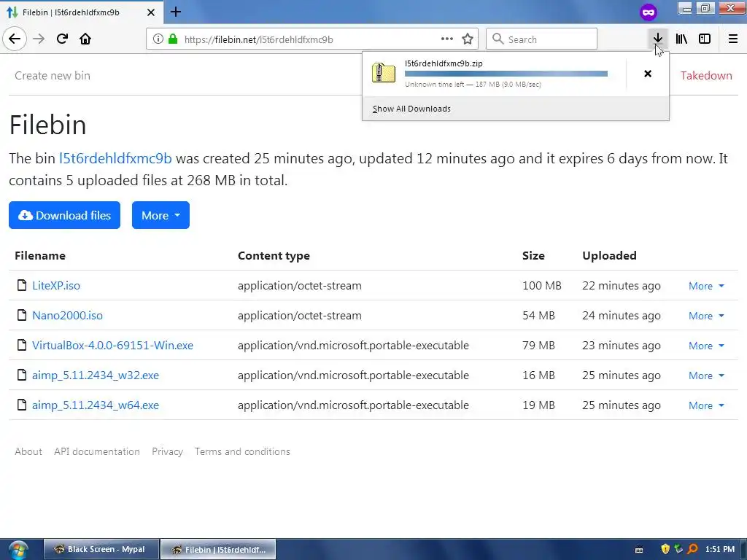
Task: Show site information icon in address bar
Action: click(158, 39)
